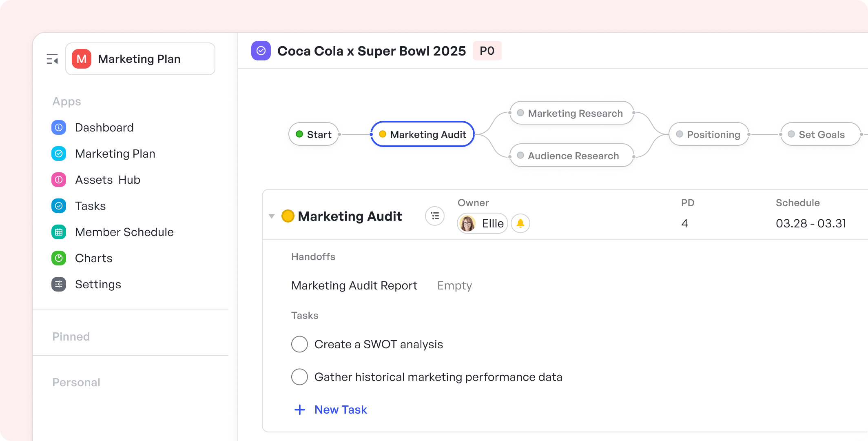This screenshot has width=868, height=441.
Task: Click the PD column label
Action: [688, 203]
